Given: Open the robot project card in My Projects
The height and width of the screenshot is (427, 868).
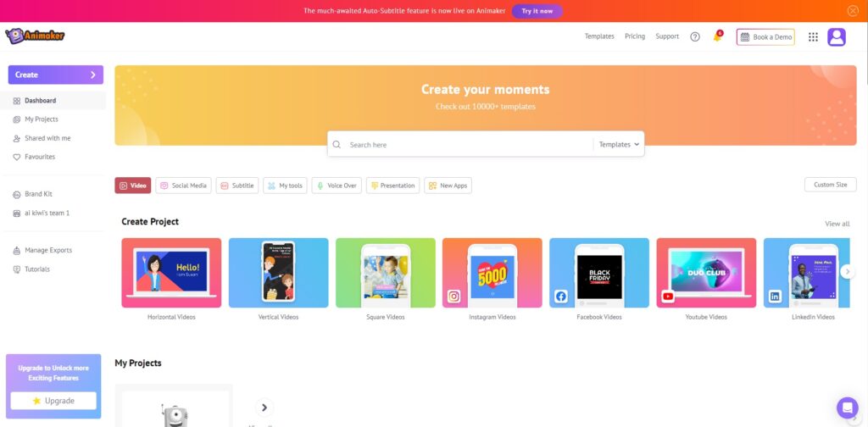Looking at the screenshot, I should [x=174, y=406].
